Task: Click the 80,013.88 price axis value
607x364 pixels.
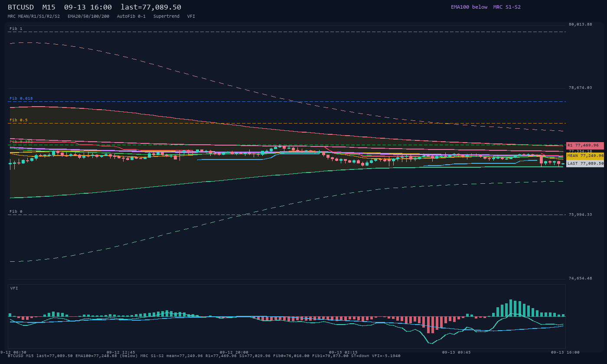Action: coord(580,24)
